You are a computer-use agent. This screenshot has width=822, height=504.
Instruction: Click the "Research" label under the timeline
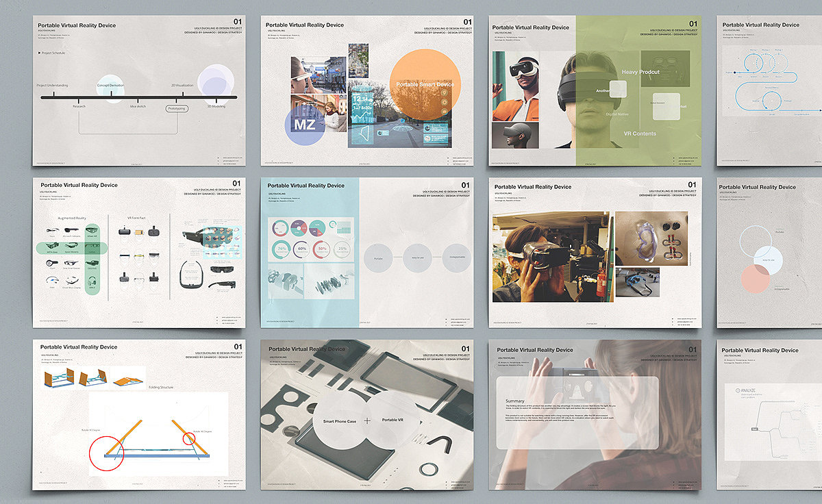pyautogui.click(x=79, y=107)
